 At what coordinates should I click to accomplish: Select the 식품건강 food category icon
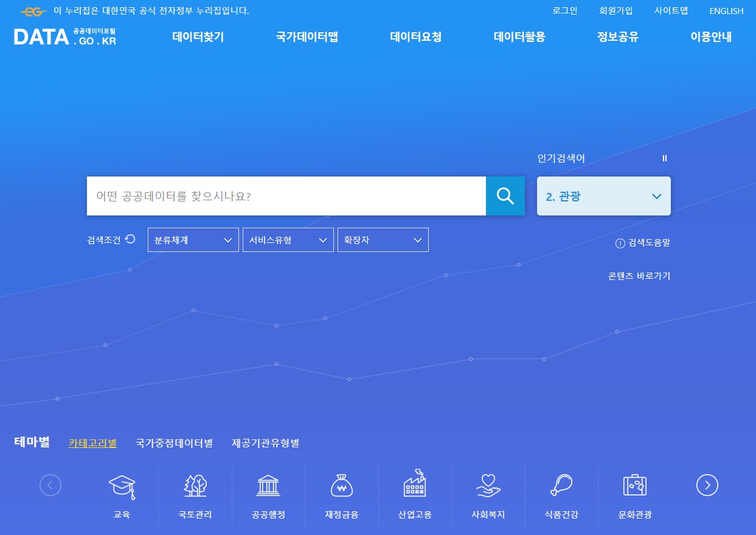[561, 485]
